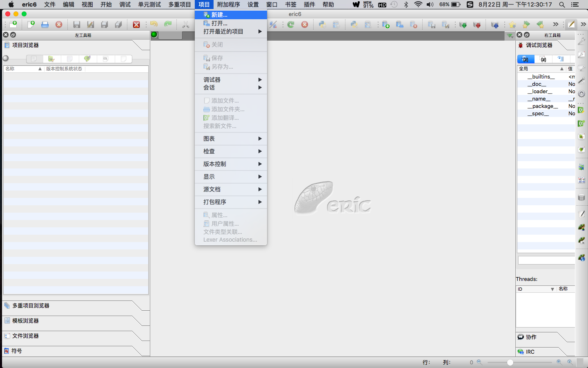Expand the 打包程序 submenu
Image resolution: width=588 pixels, height=368 pixels.
(x=231, y=202)
